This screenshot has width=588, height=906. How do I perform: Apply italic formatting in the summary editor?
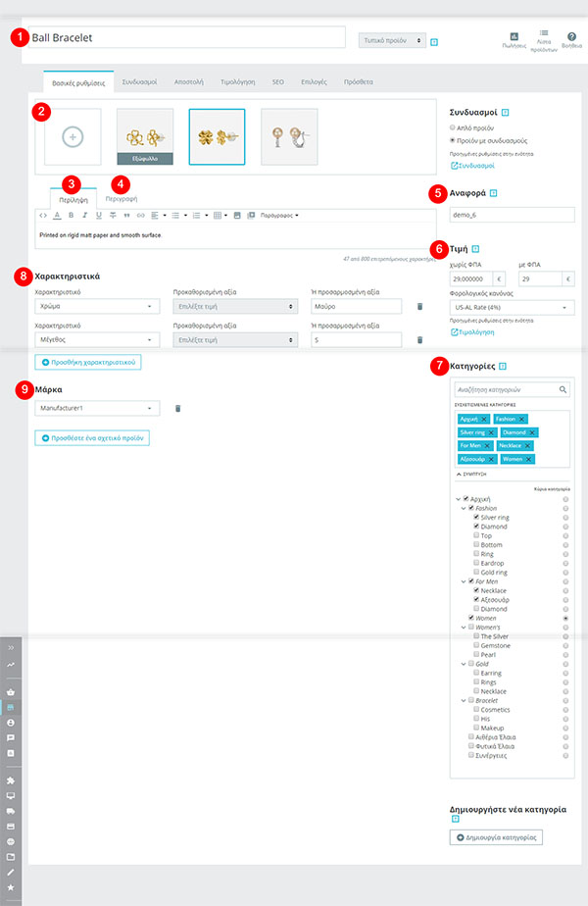click(85, 216)
